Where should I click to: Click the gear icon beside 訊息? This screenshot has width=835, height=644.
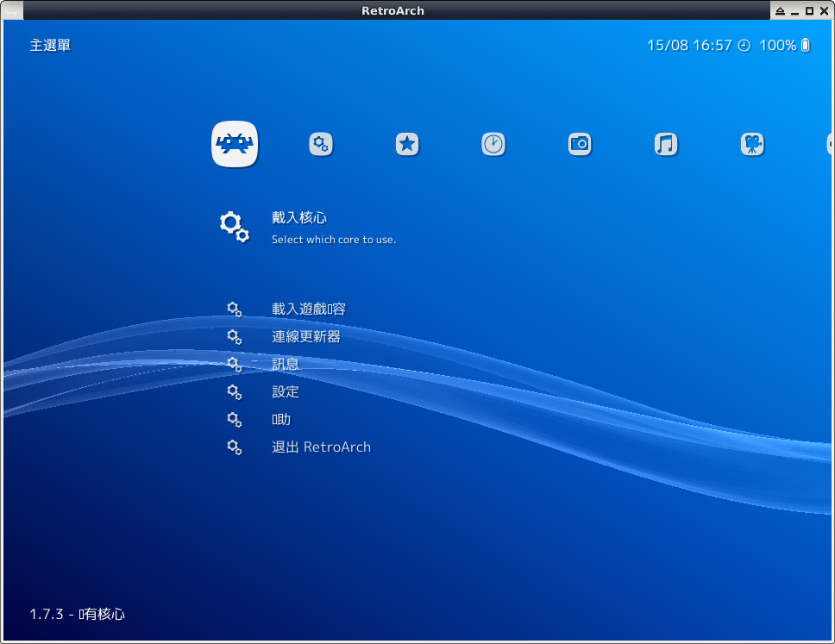coord(235,365)
